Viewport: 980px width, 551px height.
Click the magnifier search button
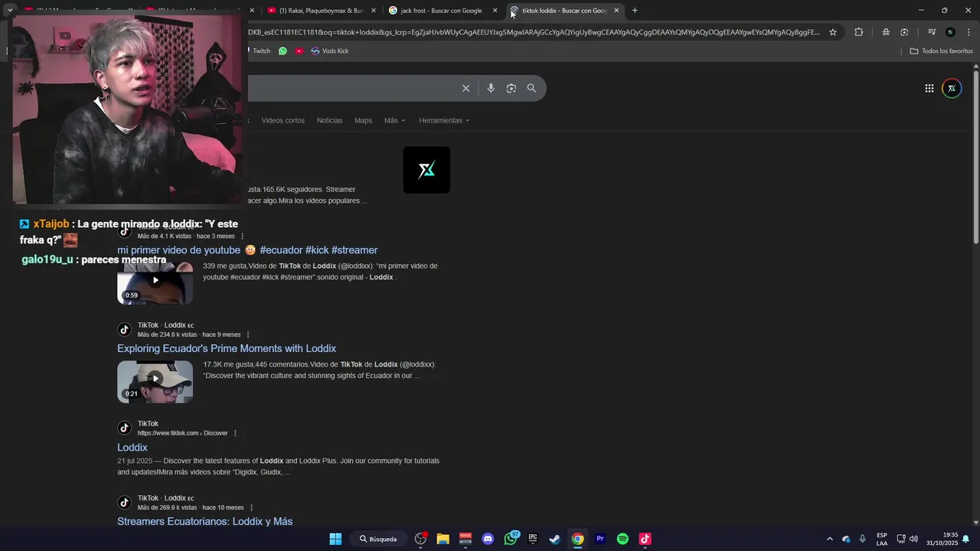pos(531,88)
